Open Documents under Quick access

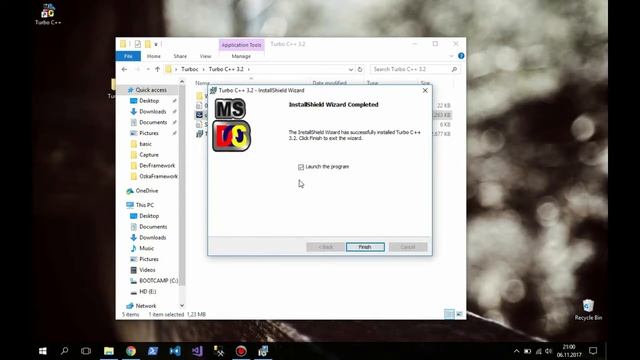pos(153,122)
